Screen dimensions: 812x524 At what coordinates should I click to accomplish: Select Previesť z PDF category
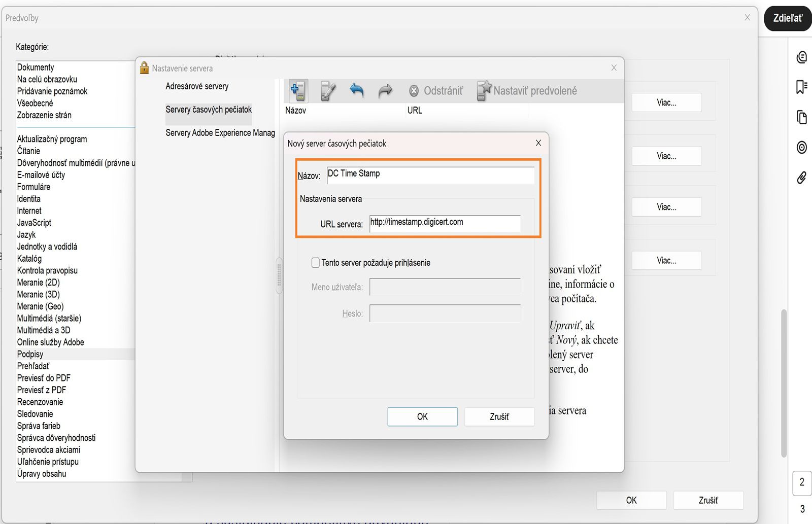click(x=42, y=390)
